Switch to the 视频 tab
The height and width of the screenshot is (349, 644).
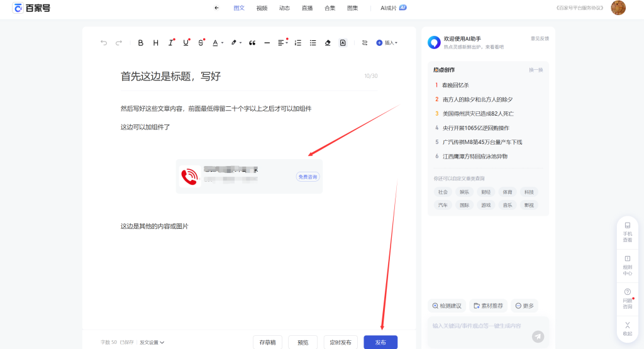(262, 8)
